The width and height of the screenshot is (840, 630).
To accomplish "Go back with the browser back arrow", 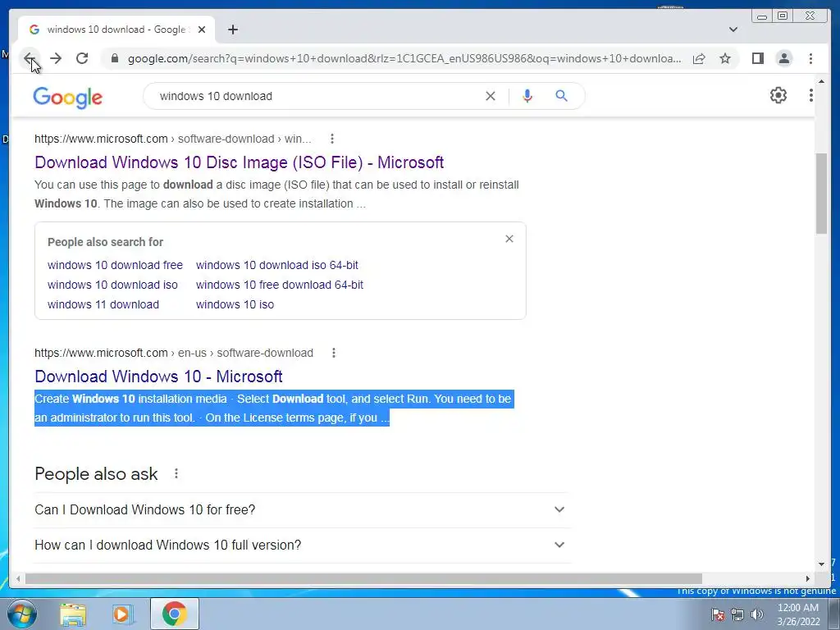I will click(30, 58).
